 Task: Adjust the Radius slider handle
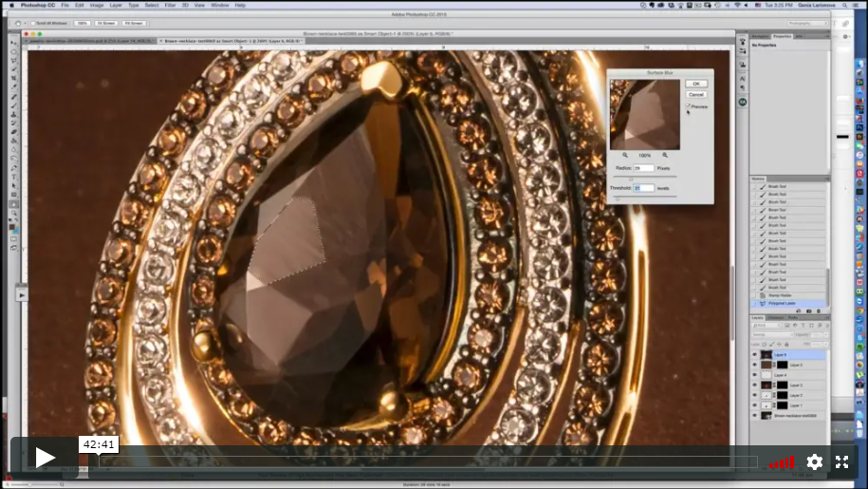pos(631,179)
